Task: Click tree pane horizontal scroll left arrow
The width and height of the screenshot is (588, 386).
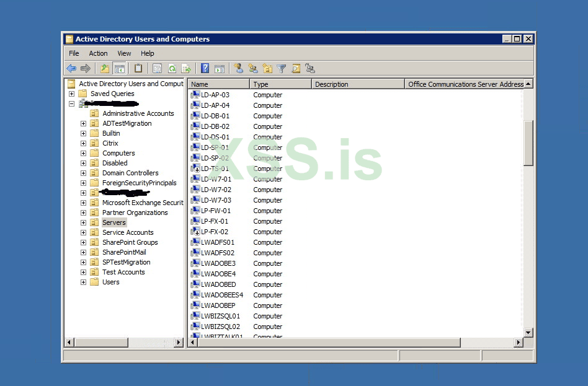Action: pyautogui.click(x=69, y=342)
